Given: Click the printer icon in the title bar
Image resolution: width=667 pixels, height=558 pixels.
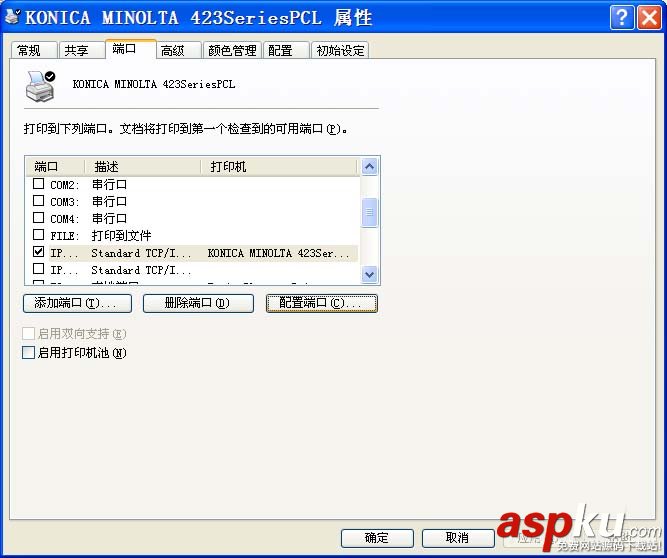Looking at the screenshot, I should (x=12, y=16).
